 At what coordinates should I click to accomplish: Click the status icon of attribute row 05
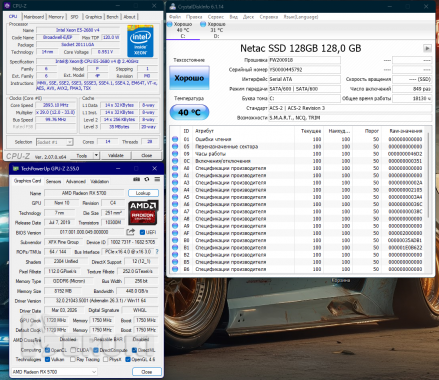(175, 146)
